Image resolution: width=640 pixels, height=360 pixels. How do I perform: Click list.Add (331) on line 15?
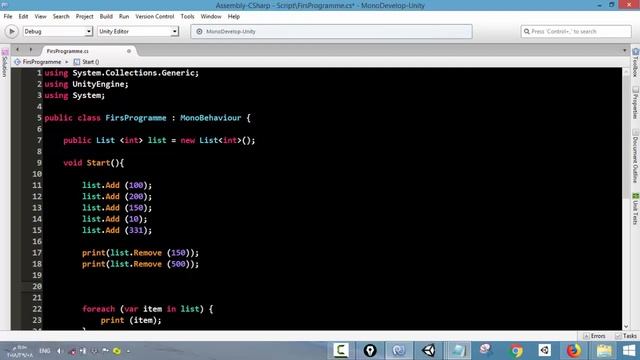pos(117,230)
